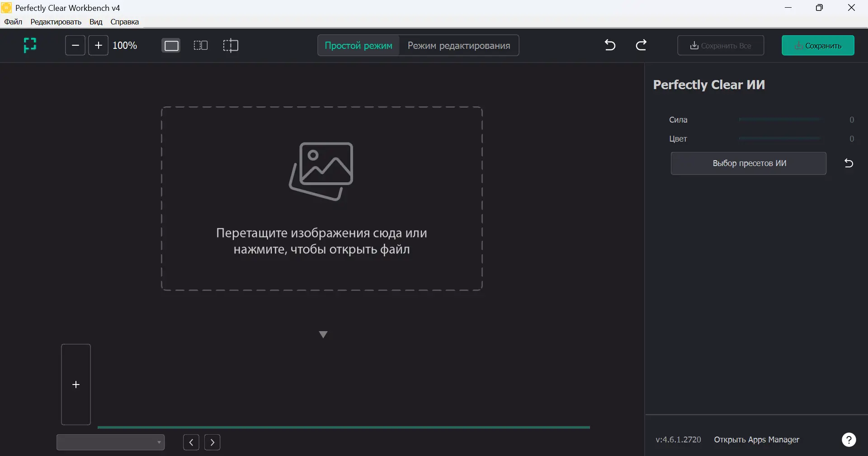
Task: Open Выбор пресетов ИИ
Action: pyautogui.click(x=749, y=163)
